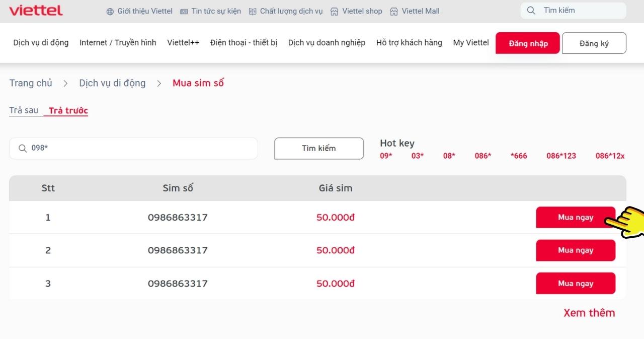644x339 pixels.
Task: Go to Dịch vụ di động breadcrumb
Action: click(112, 83)
